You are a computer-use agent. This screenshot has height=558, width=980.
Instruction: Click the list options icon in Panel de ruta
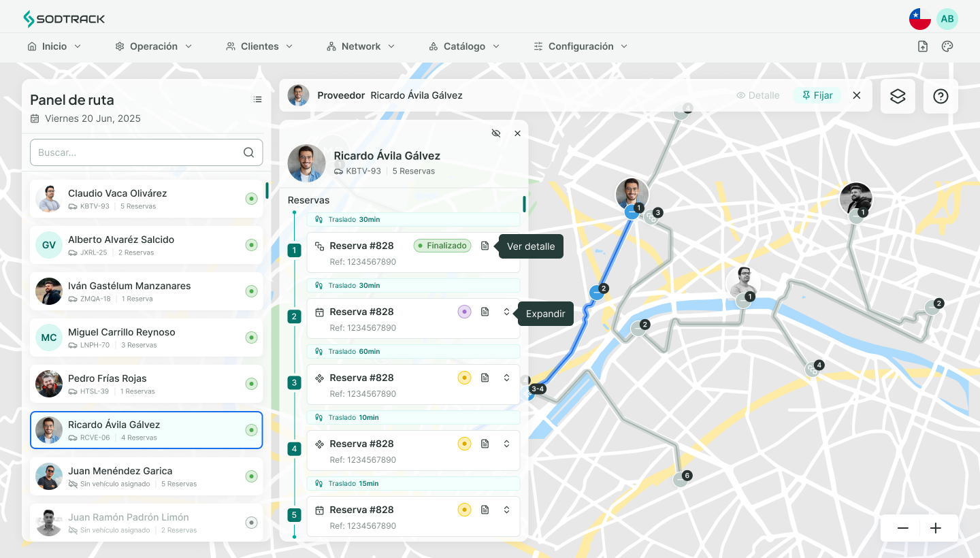pos(257,99)
